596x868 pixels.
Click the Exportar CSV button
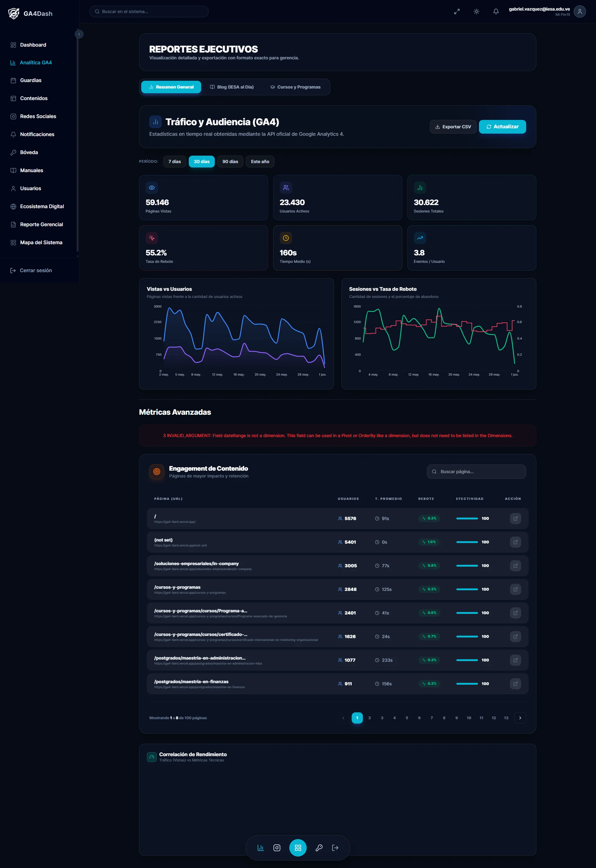[x=453, y=127]
